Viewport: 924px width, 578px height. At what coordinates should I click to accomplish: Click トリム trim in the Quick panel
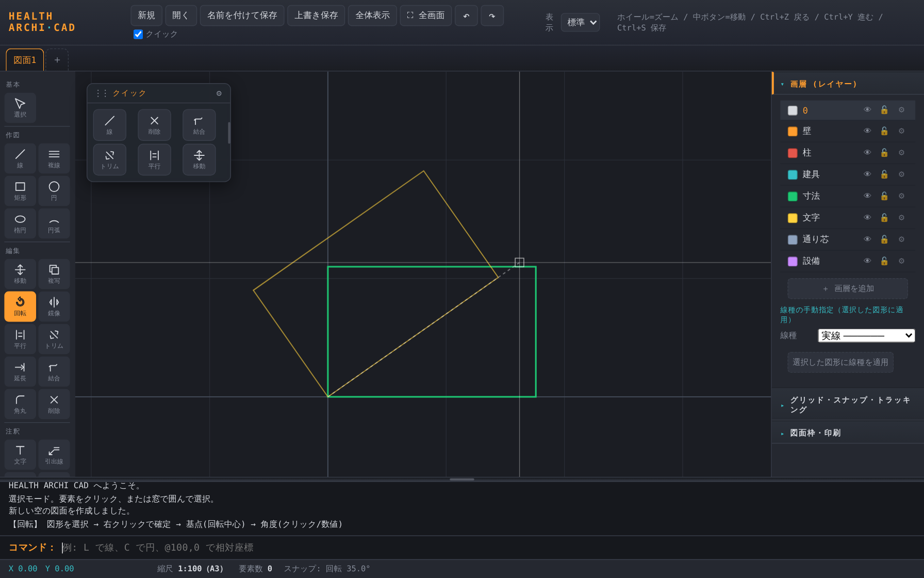[x=110, y=159]
